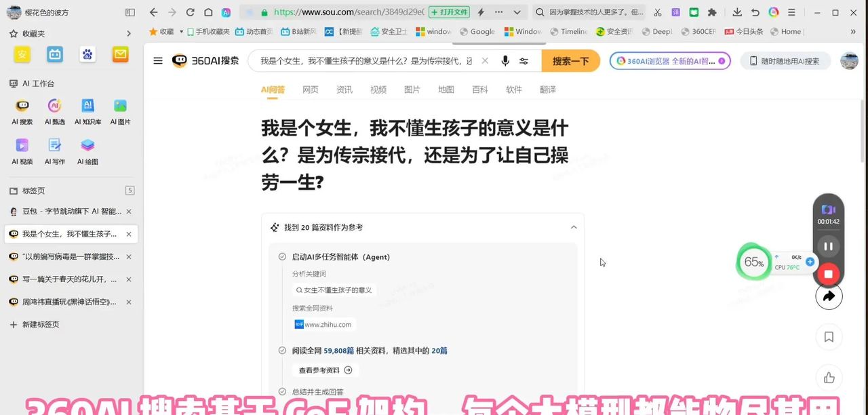Open the bookmarks overflow chevron
Viewport: 868px width, 415px height.
tap(853, 31)
